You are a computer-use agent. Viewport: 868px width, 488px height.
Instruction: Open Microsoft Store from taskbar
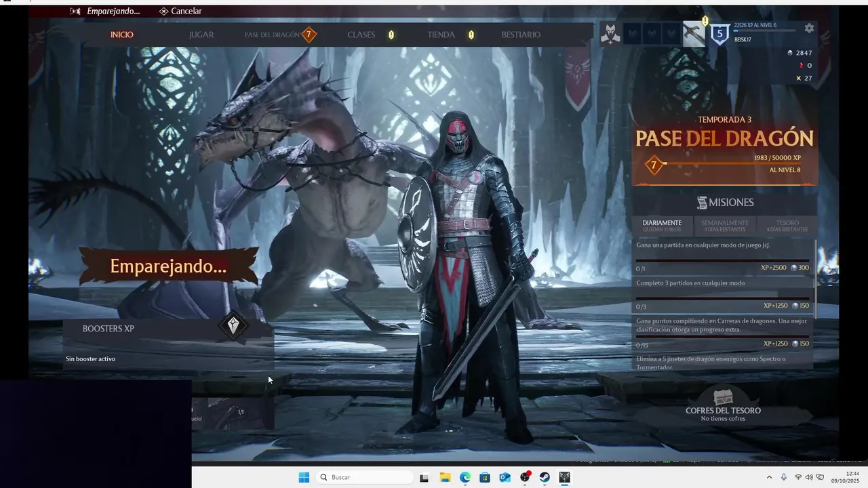(x=485, y=477)
